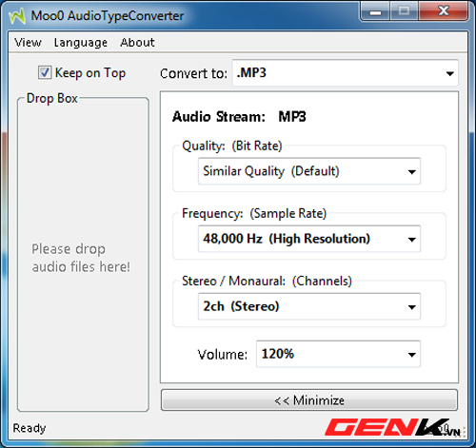
Task: Close the AudioTypeConverter window
Action: [x=444, y=11]
